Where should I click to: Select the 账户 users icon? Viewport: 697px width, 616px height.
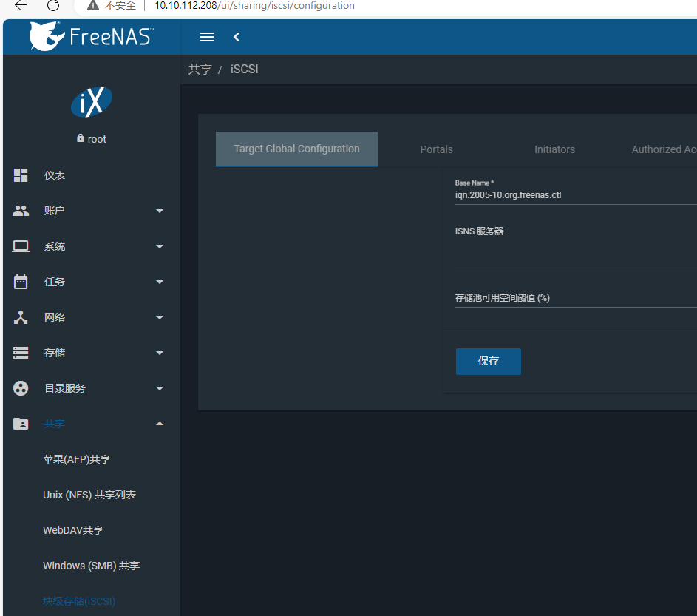tap(20, 210)
